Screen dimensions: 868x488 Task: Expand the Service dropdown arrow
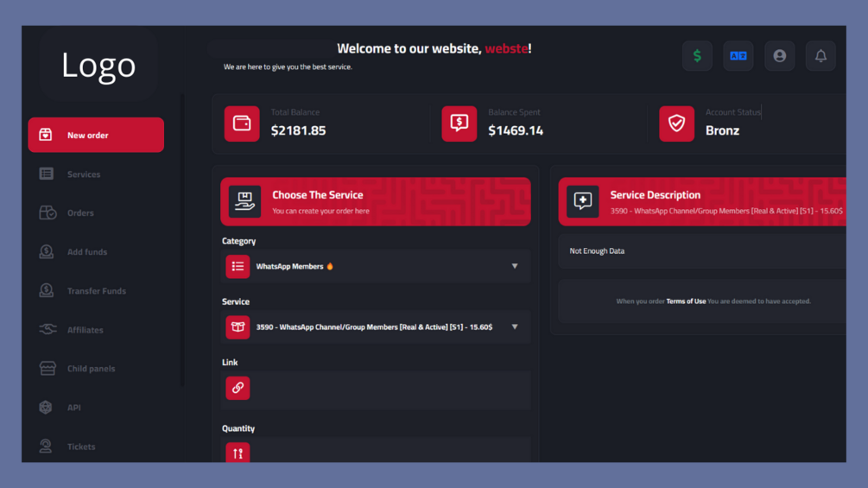[515, 327]
